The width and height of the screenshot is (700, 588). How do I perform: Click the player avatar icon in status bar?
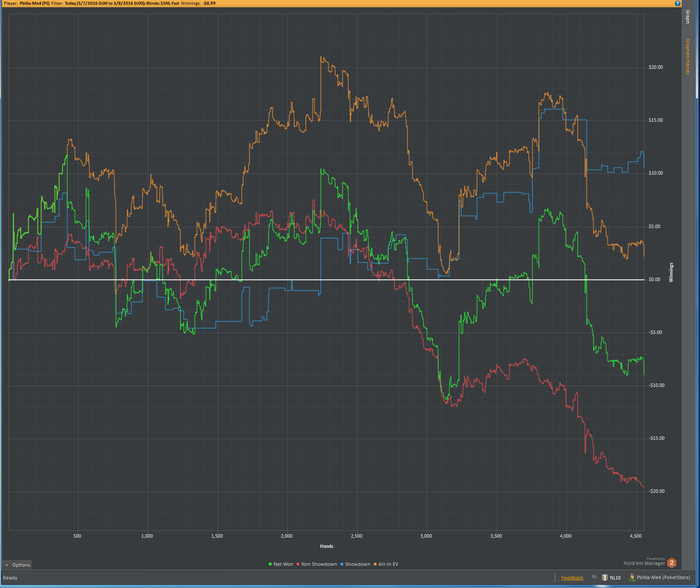tap(632, 577)
